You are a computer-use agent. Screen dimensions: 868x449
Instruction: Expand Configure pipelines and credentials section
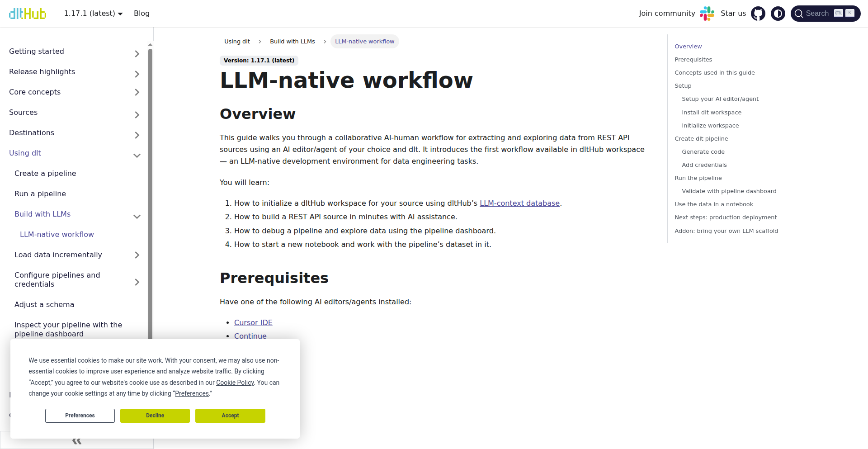coord(137,282)
